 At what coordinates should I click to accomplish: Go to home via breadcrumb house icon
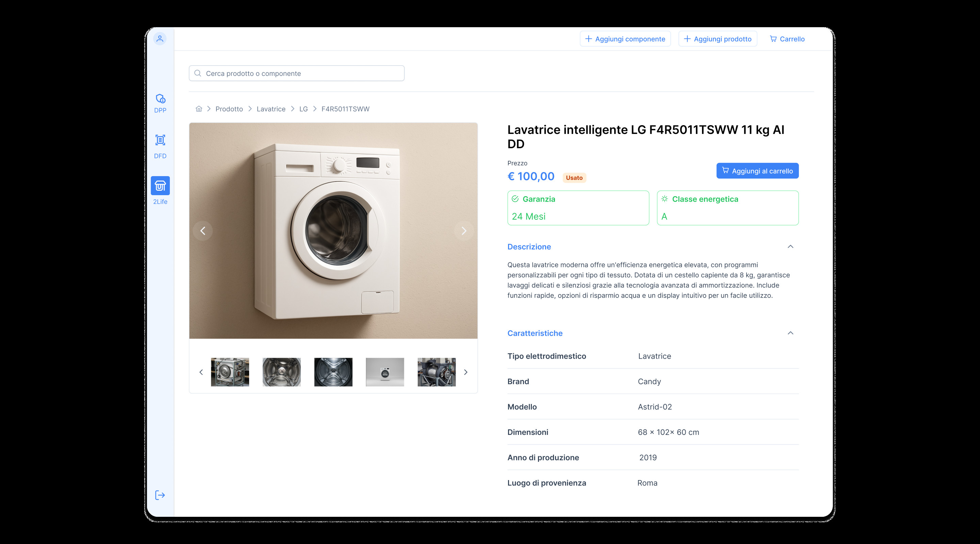point(199,109)
